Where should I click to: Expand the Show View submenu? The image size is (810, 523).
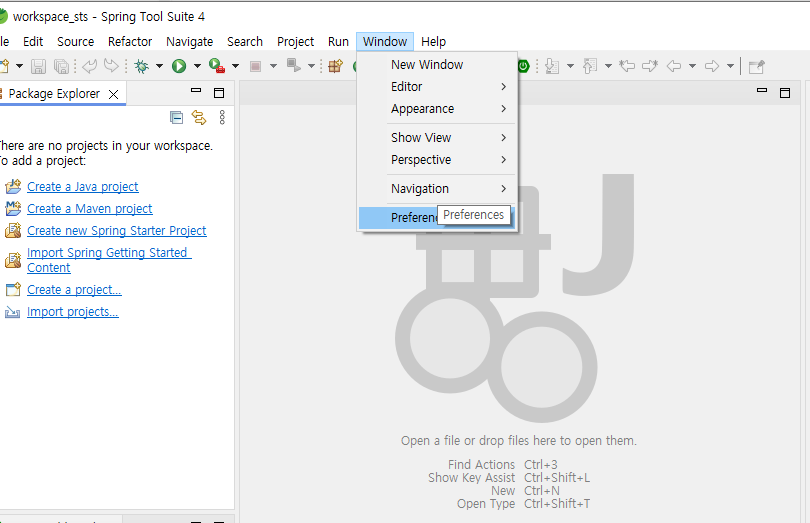[x=438, y=137]
